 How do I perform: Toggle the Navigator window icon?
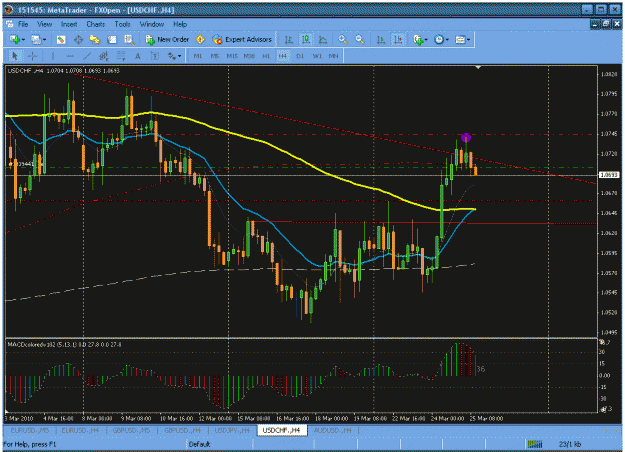[x=94, y=39]
